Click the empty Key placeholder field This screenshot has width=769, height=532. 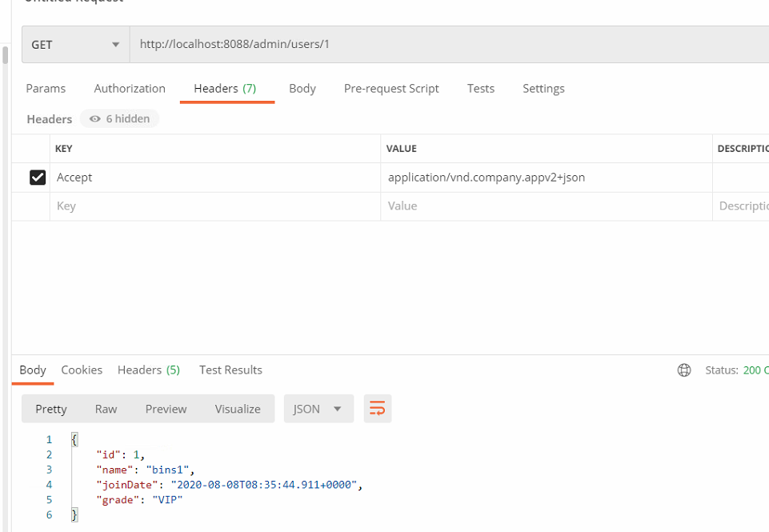point(215,206)
